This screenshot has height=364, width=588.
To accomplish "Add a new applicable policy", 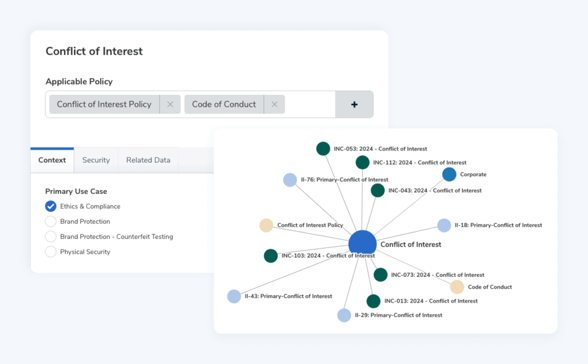I will [x=354, y=104].
